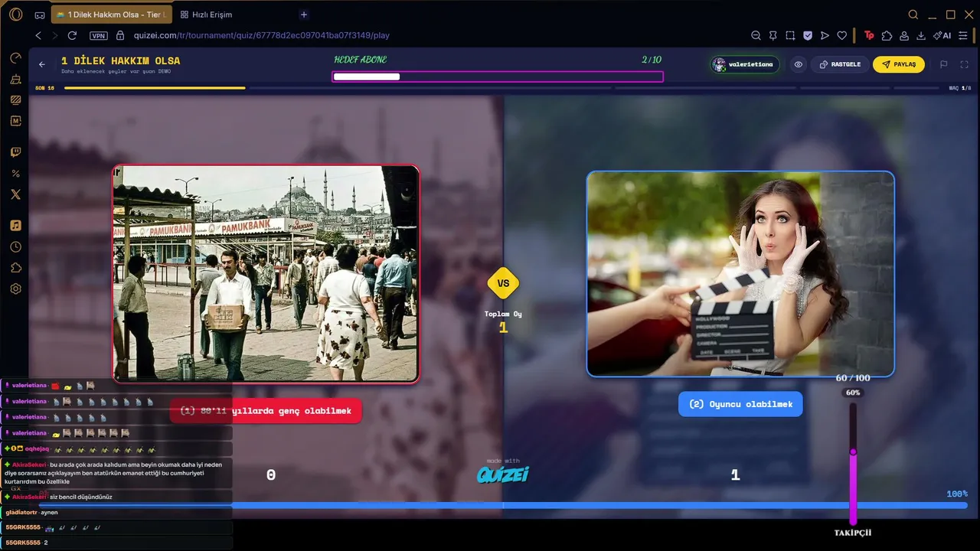Image resolution: width=980 pixels, height=551 pixels.
Task: Click the "2 / 10" goal counter
Action: (x=652, y=60)
